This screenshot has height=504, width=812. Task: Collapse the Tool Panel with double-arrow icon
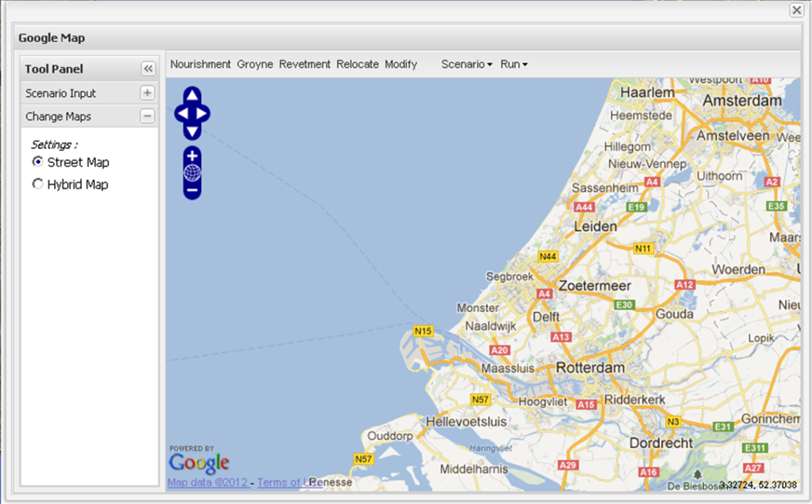pyautogui.click(x=148, y=69)
